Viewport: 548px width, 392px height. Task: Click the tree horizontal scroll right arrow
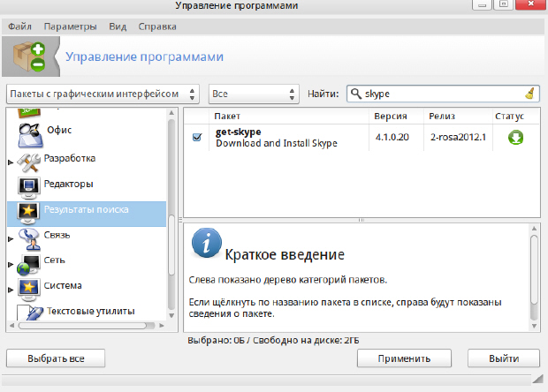162,325
